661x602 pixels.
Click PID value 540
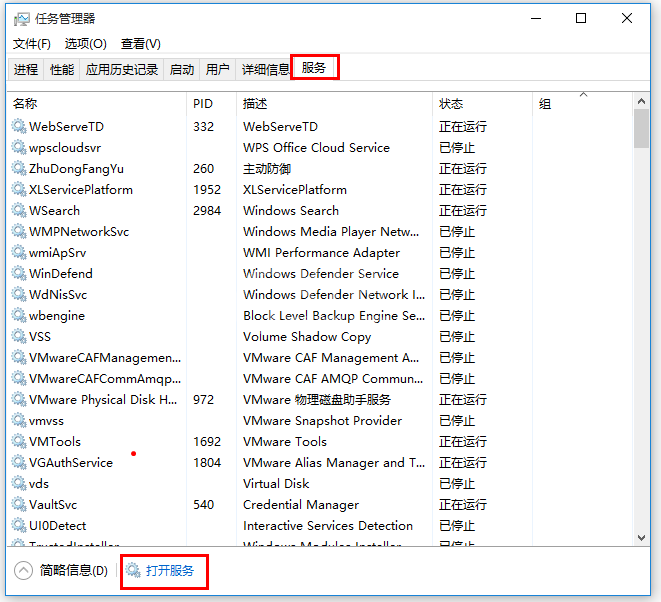204,504
